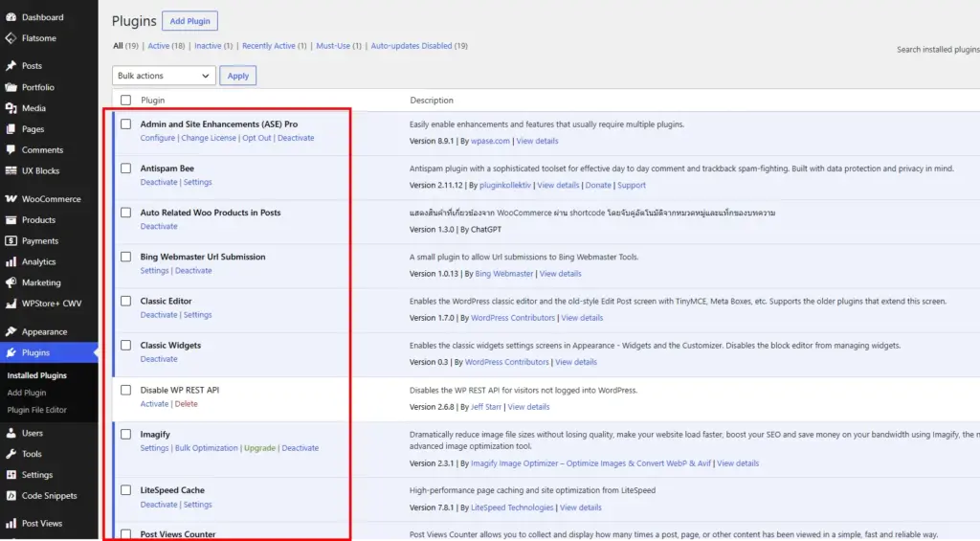The height and width of the screenshot is (541, 980).
Task: Click the Post Views chart icon
Action: (x=11, y=524)
